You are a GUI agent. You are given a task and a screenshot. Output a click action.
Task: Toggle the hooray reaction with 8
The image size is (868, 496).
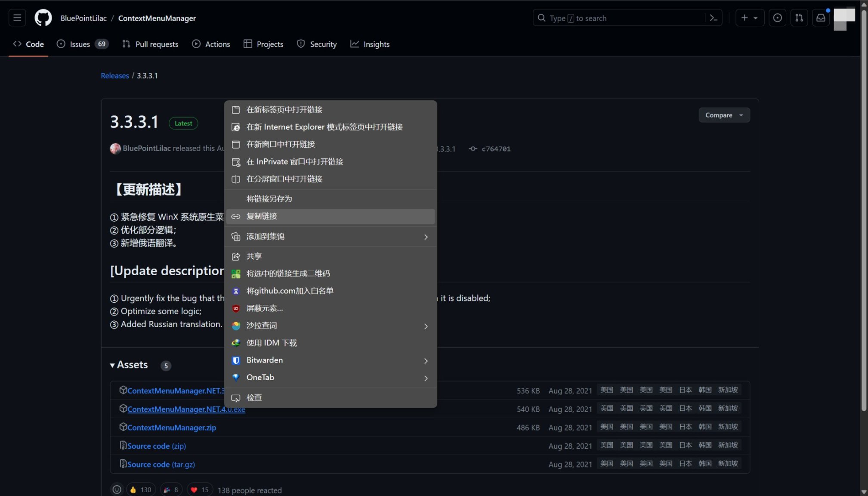[171, 490]
